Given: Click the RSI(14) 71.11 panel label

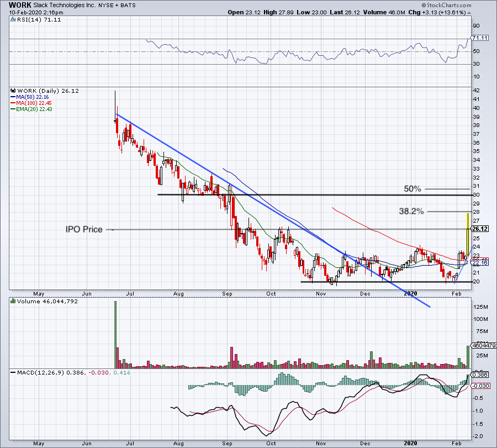Looking at the screenshot, I should [x=39, y=20].
